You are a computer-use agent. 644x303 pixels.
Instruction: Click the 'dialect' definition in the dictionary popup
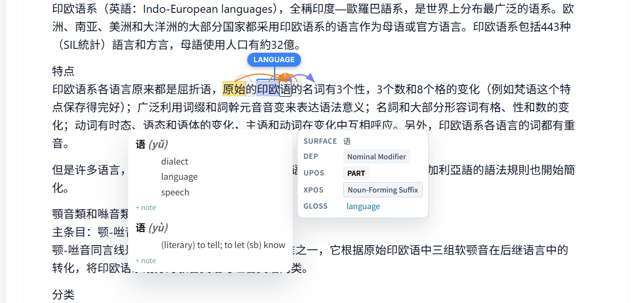174,162
